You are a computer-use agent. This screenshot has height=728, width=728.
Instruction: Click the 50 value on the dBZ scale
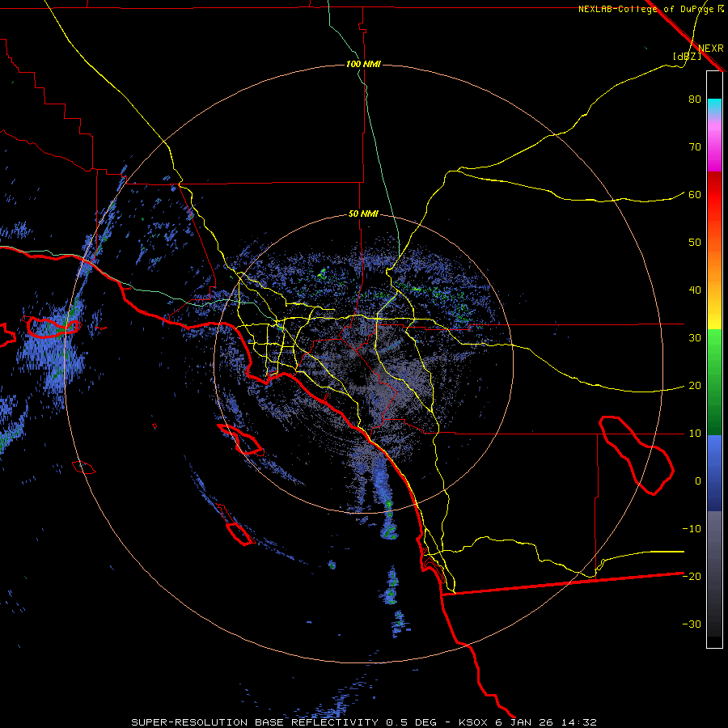(695, 243)
